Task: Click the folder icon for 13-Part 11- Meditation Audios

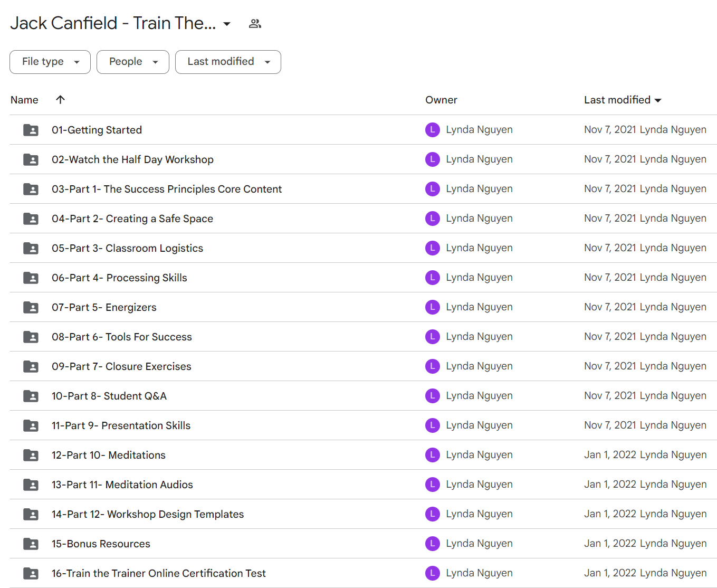Action: point(31,485)
